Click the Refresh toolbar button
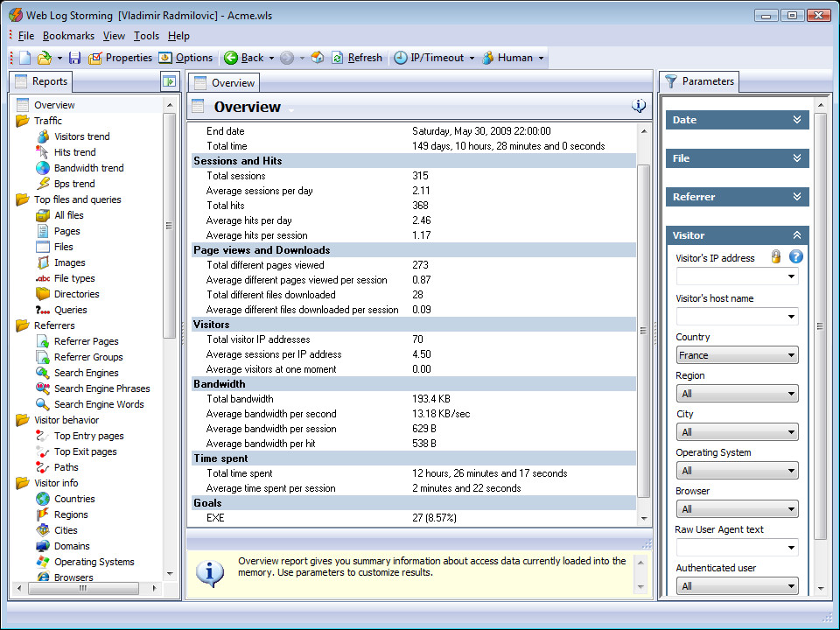 [357, 58]
